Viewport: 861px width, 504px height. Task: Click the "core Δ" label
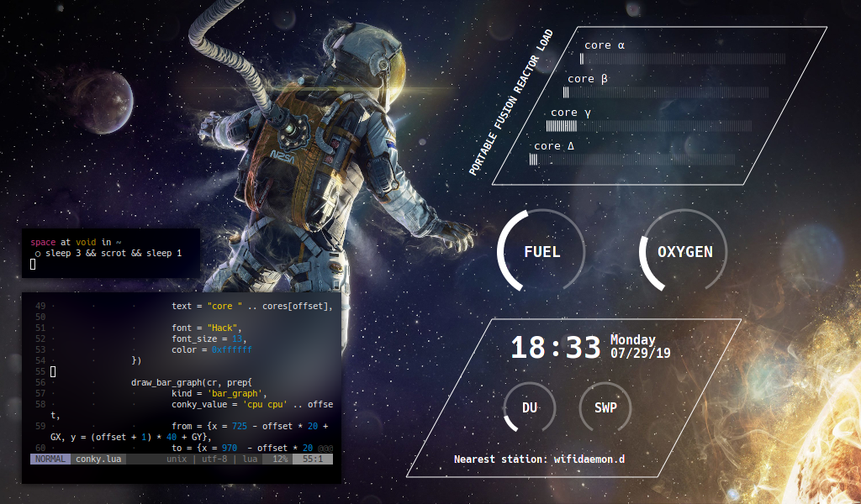click(x=554, y=146)
